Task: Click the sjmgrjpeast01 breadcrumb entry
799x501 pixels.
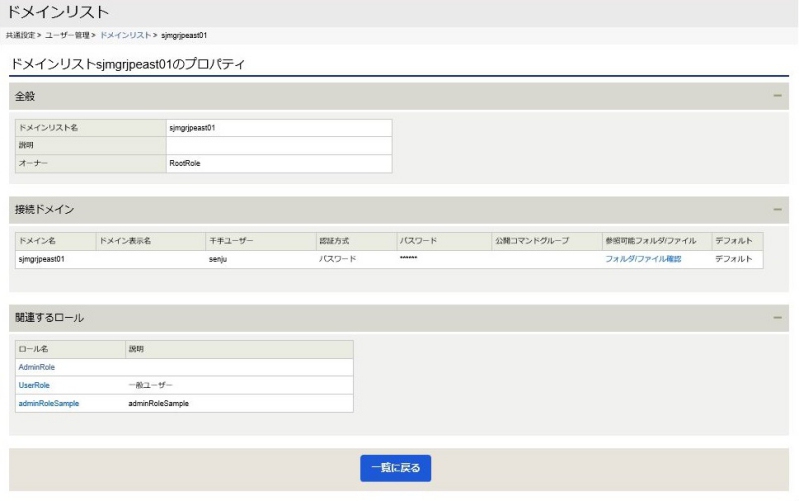Action: [x=184, y=35]
